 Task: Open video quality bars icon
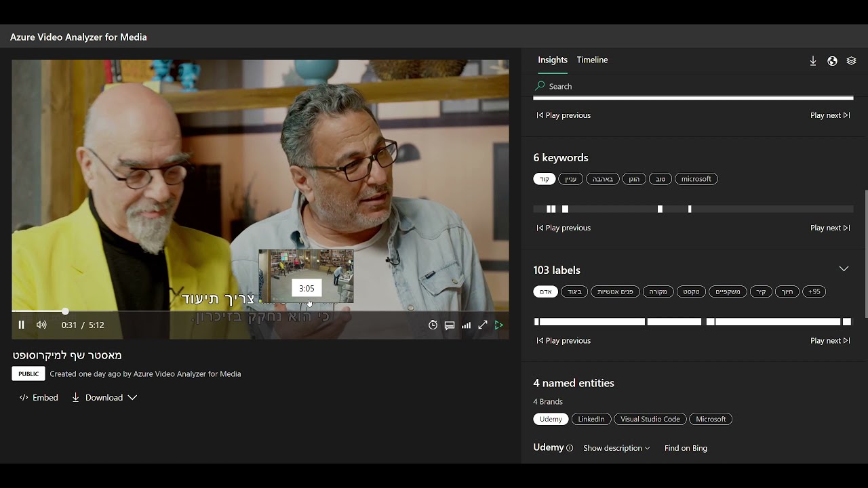466,325
